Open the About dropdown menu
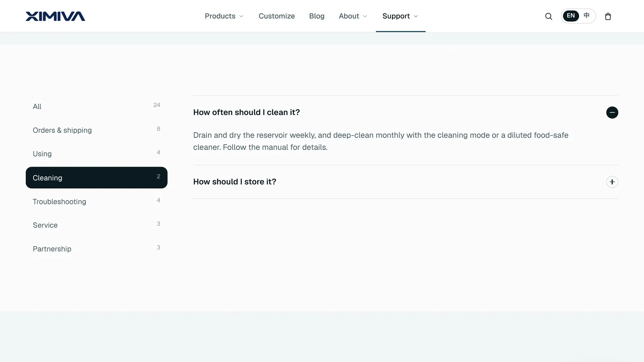The image size is (644, 362). 353,16
